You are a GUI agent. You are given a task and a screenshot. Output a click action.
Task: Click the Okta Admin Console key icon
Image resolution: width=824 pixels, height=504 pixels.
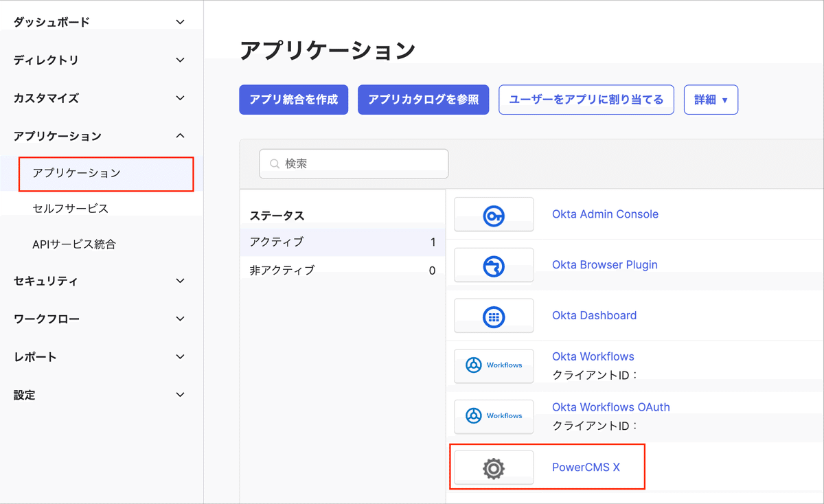(x=494, y=216)
